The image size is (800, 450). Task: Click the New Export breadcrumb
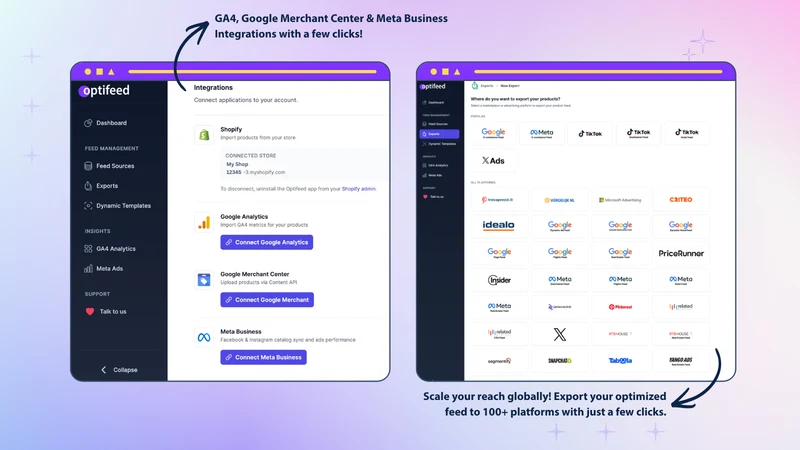pos(510,86)
